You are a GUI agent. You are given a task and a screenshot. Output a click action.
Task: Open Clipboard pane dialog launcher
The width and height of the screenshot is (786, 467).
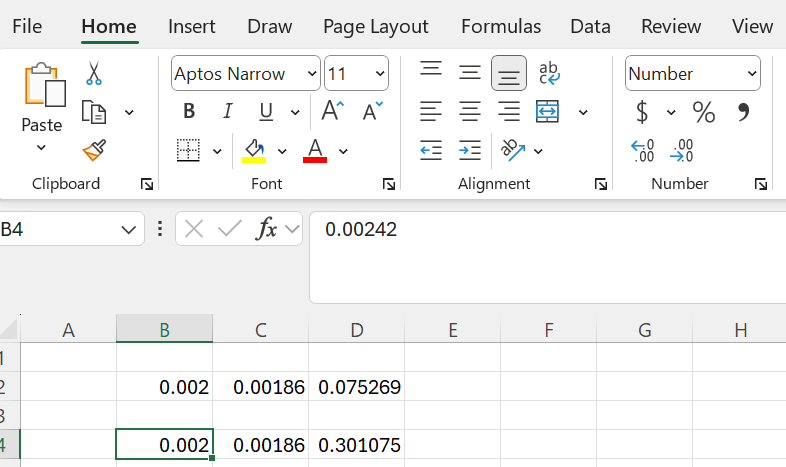pyautogui.click(x=147, y=184)
